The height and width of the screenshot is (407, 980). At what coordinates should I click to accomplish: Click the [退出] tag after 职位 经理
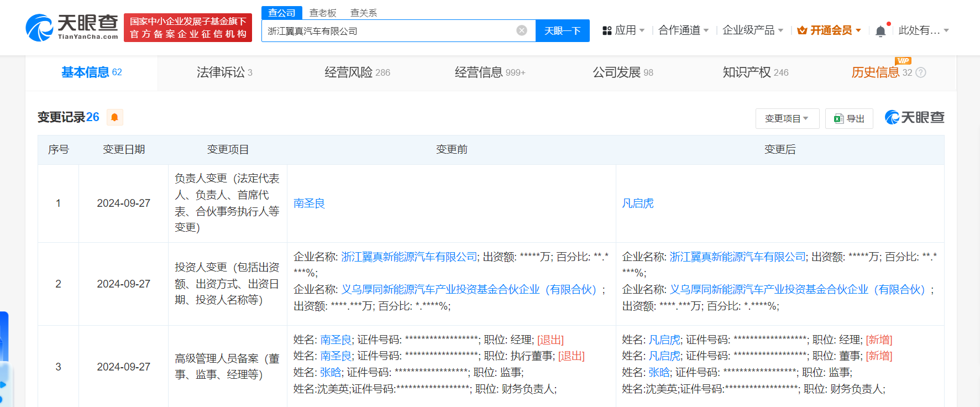click(551, 340)
